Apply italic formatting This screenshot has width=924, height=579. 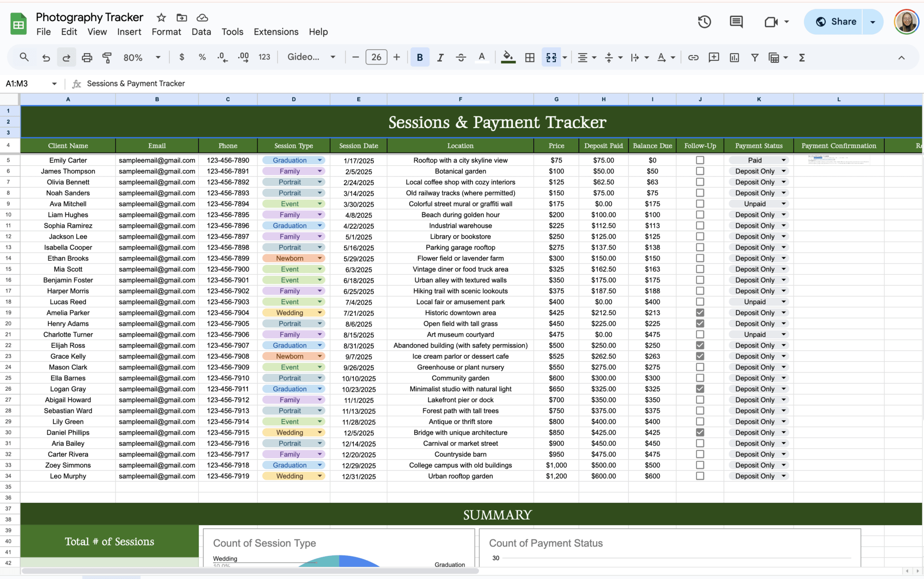pyautogui.click(x=440, y=57)
